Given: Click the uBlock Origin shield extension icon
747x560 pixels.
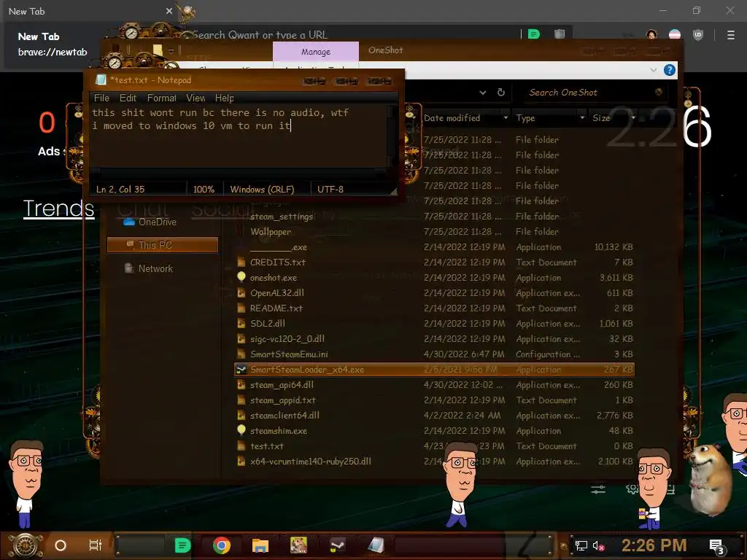Looking at the screenshot, I should (698, 35).
